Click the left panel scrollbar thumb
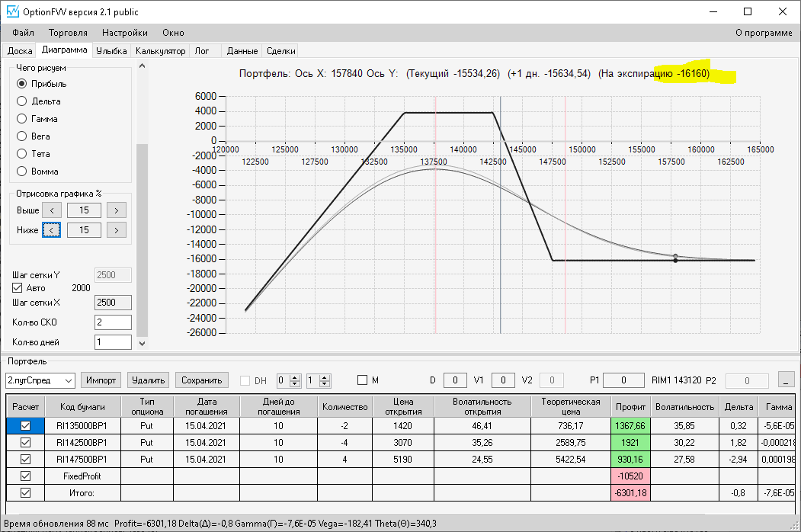801x532 pixels. click(x=142, y=240)
